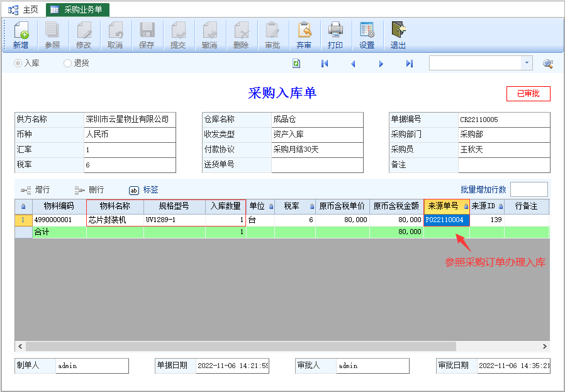This screenshot has width=565, height=392.
Task: Click the 单据日期 field
Action: [232, 366]
